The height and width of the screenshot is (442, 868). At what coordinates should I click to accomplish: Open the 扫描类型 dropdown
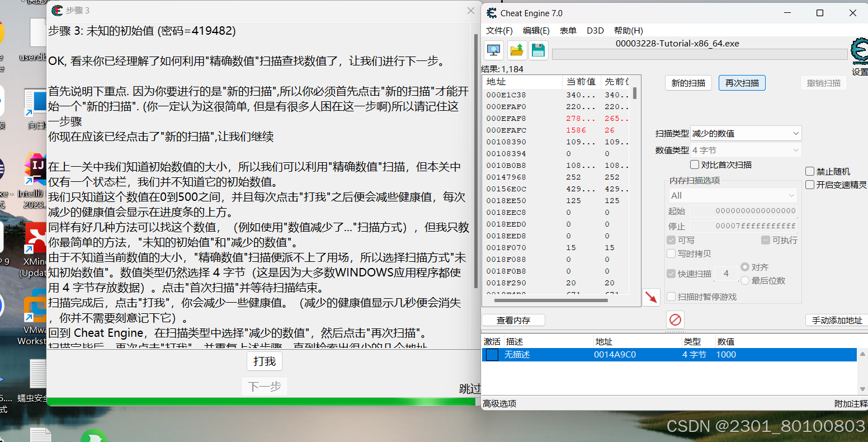click(x=746, y=133)
